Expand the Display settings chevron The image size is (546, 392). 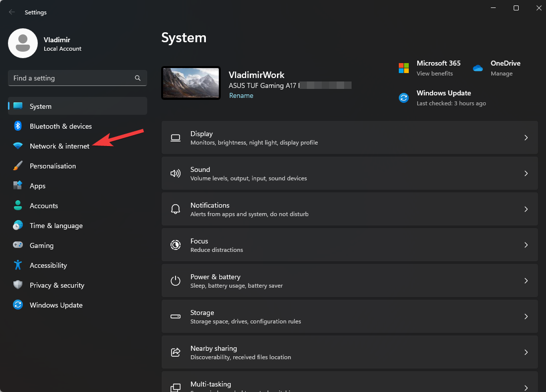point(526,138)
